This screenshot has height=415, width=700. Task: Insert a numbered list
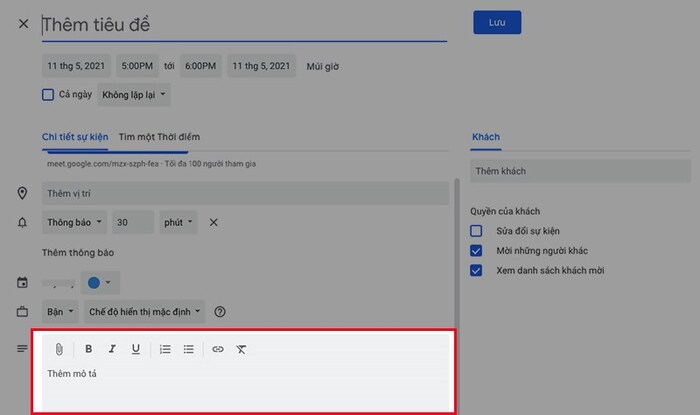pyautogui.click(x=165, y=349)
